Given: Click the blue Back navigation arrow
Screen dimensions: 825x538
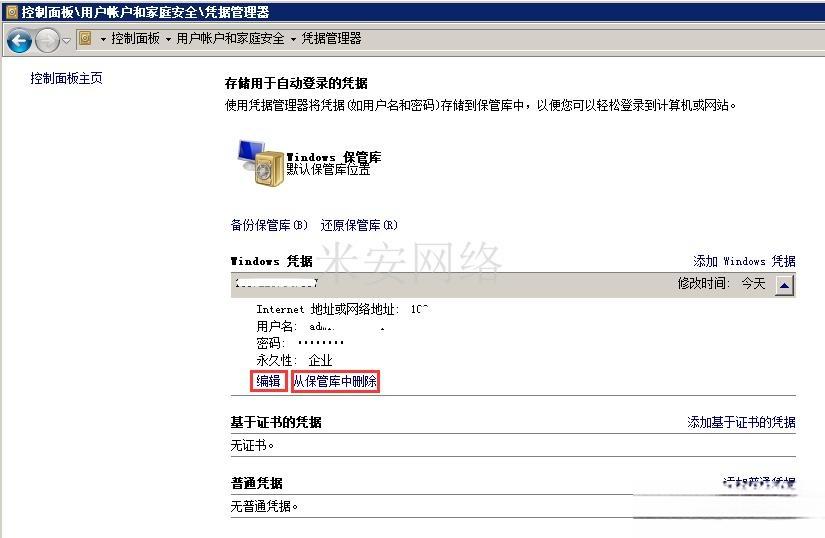Looking at the screenshot, I should [19, 40].
